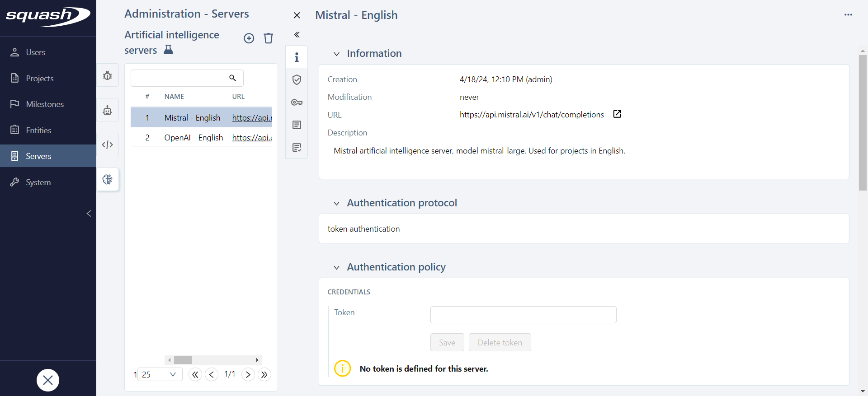Collapse the Authentication protocol section

pos(336,204)
